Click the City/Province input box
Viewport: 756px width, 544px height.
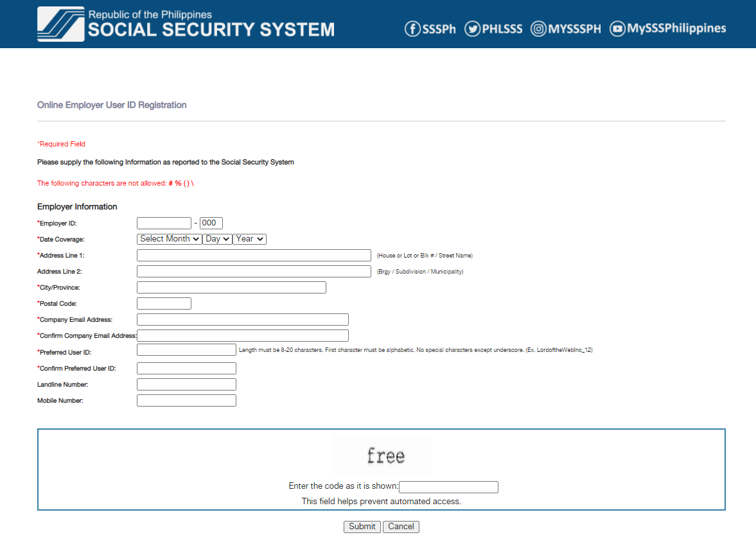pos(231,287)
